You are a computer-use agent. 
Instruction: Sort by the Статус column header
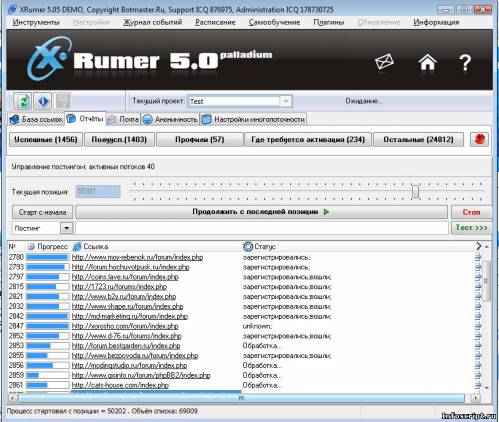(260, 247)
